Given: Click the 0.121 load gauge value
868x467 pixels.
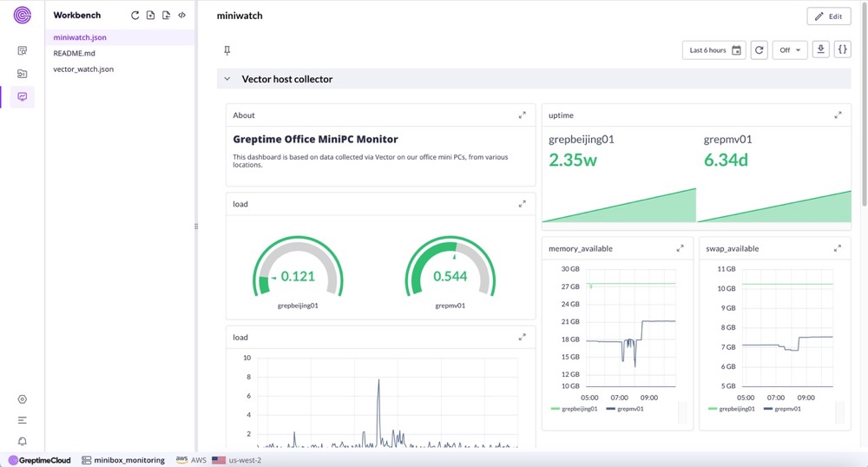Looking at the screenshot, I should click(298, 276).
